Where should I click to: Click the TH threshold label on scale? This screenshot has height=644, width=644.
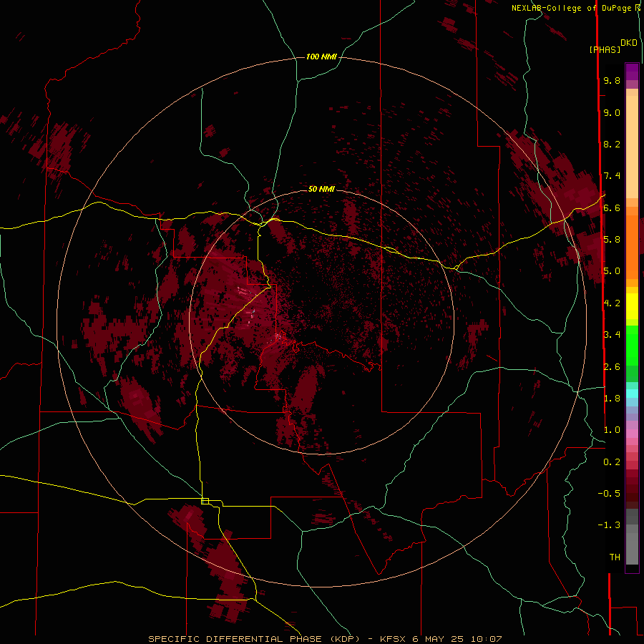pyautogui.click(x=615, y=557)
